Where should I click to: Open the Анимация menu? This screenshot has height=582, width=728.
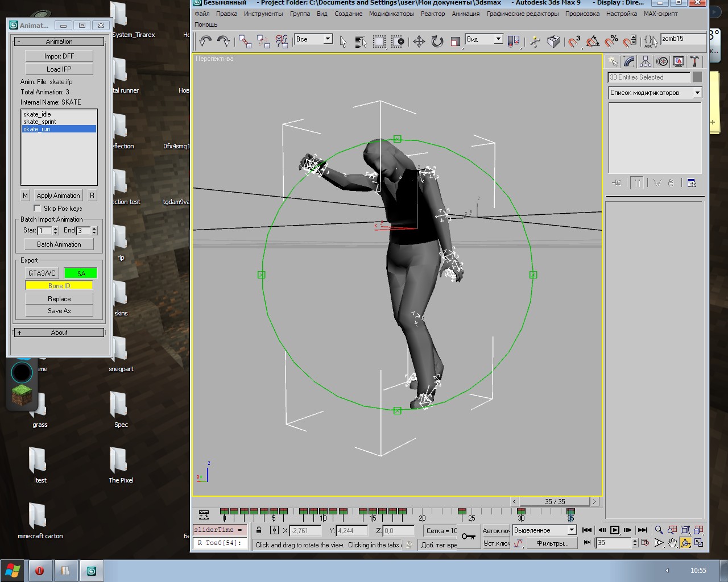tap(465, 14)
